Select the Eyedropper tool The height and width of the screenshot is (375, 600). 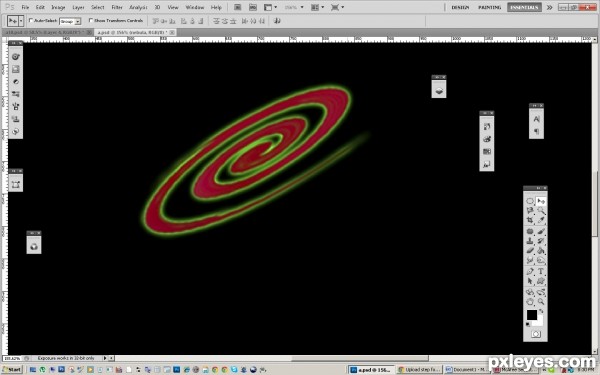point(541,220)
